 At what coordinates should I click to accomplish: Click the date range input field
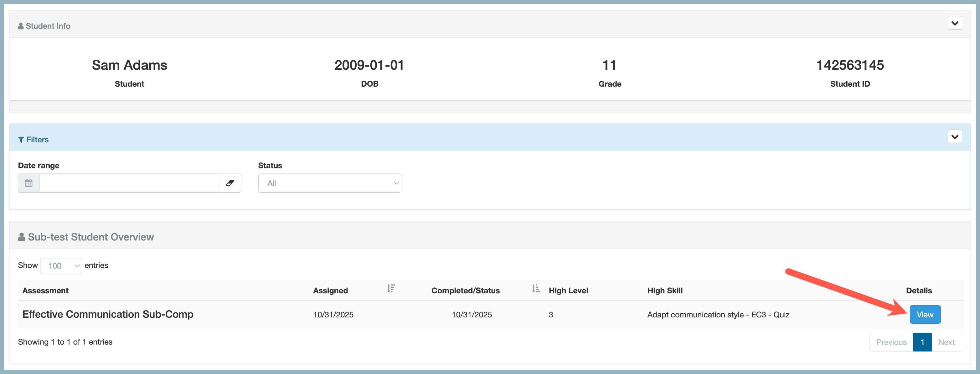click(x=129, y=183)
